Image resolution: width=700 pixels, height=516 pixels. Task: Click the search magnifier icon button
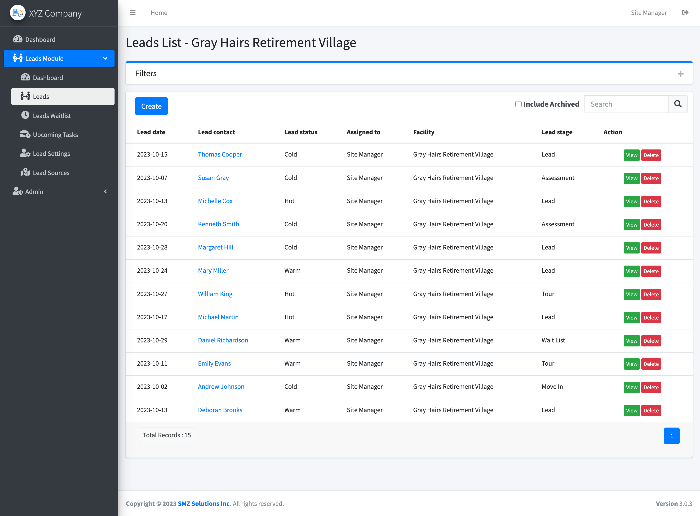[678, 104]
